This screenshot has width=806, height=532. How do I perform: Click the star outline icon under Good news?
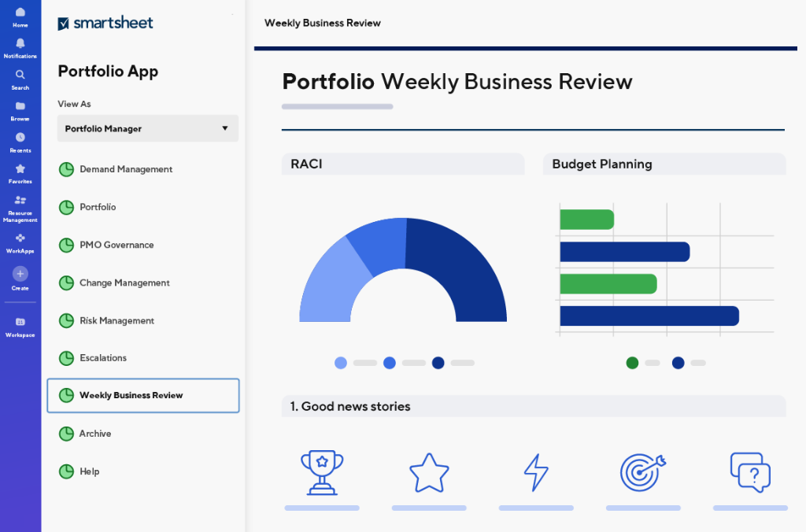pos(429,473)
